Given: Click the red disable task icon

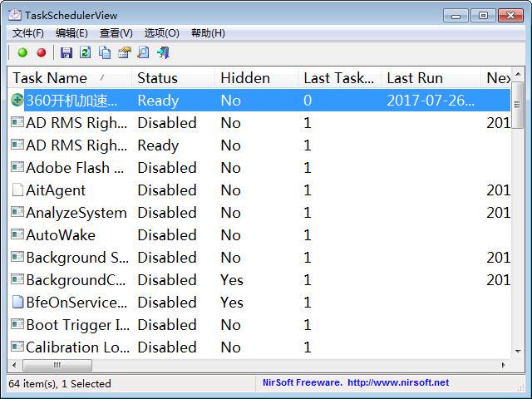Looking at the screenshot, I should [41, 52].
